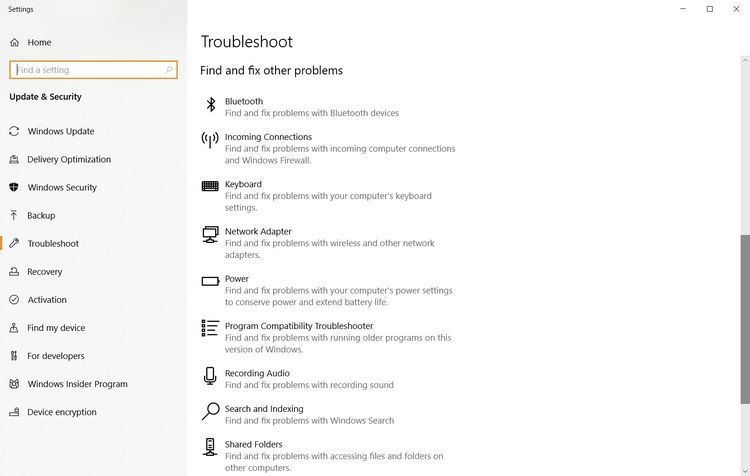Go to Delivery Optimization section
Screen dimensions: 750x476
click(x=68, y=159)
